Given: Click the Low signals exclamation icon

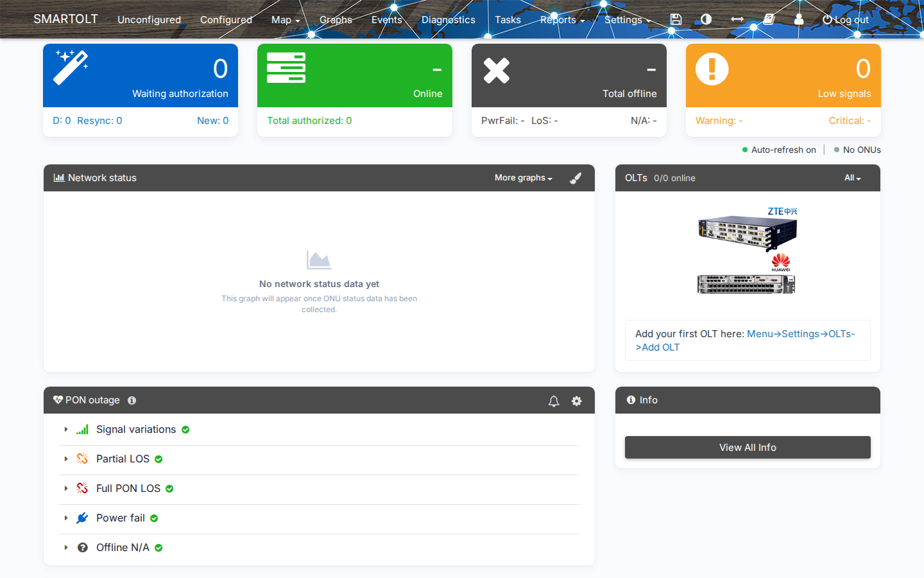Looking at the screenshot, I should pyautogui.click(x=712, y=69).
